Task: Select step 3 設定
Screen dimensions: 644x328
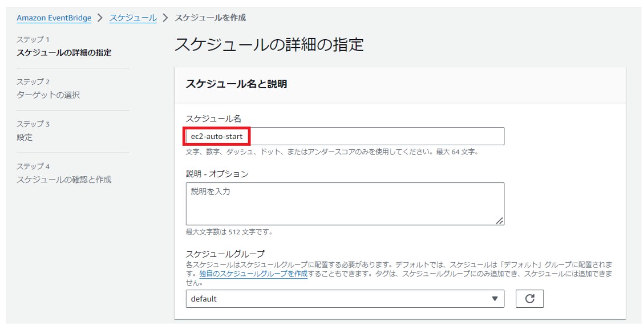Action: tap(24, 137)
